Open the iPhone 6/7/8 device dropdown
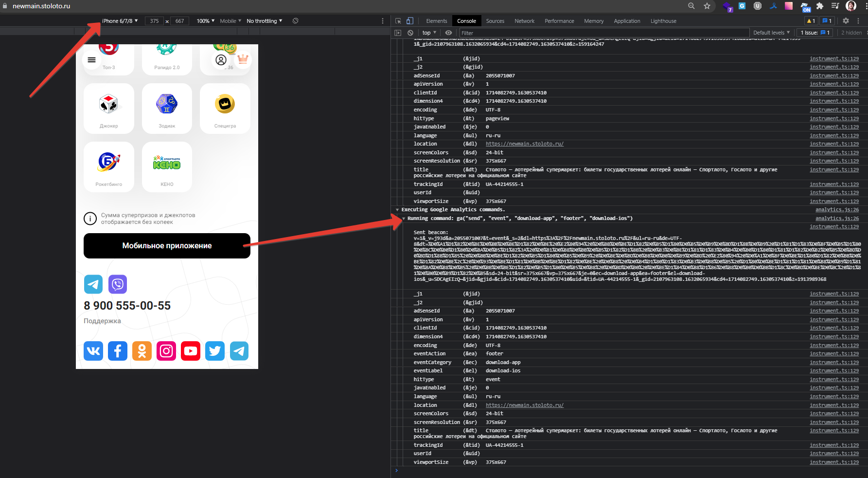Viewport: 868px width, 478px height. click(x=120, y=21)
